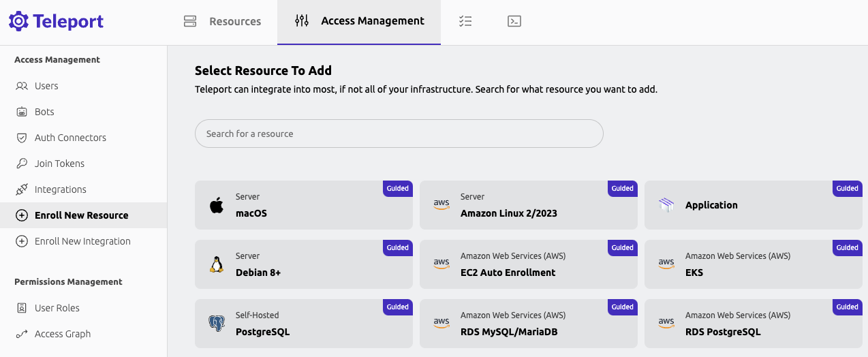Click the Guided badge on Application card
Screen dimensions: 868x357
pos(848,189)
